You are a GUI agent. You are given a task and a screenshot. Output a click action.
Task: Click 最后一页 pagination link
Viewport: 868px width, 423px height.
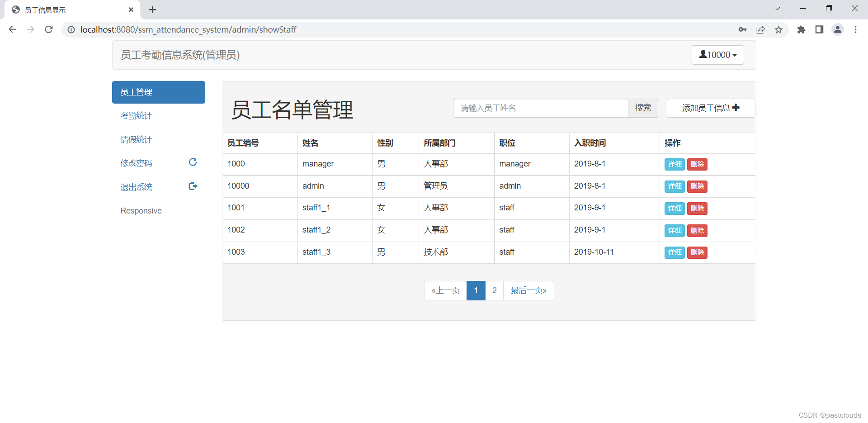[528, 290]
